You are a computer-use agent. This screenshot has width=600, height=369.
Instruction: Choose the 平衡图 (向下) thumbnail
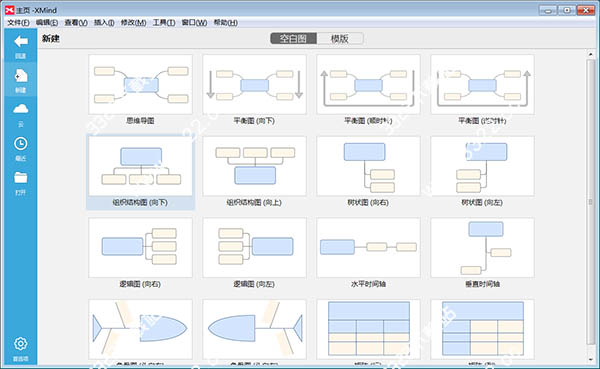(254, 84)
